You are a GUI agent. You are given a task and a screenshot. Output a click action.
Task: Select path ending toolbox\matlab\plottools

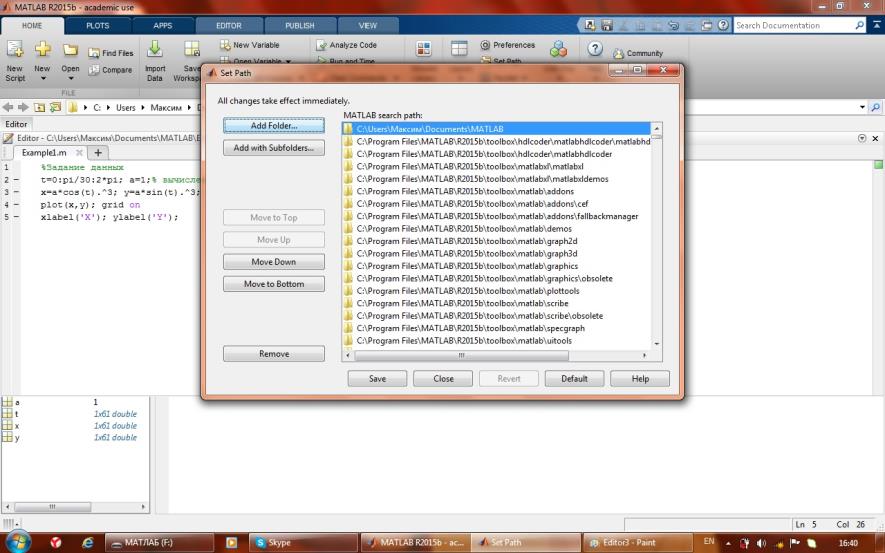tap(496, 291)
